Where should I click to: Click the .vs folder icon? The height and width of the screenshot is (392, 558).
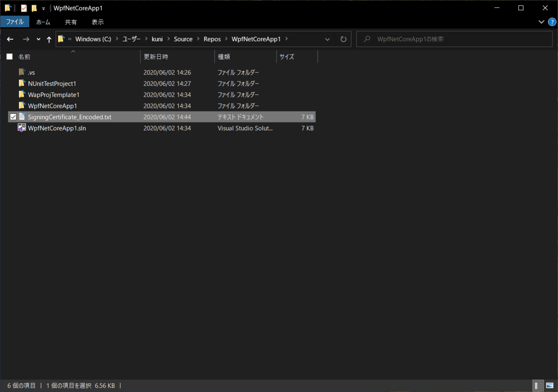[21, 72]
